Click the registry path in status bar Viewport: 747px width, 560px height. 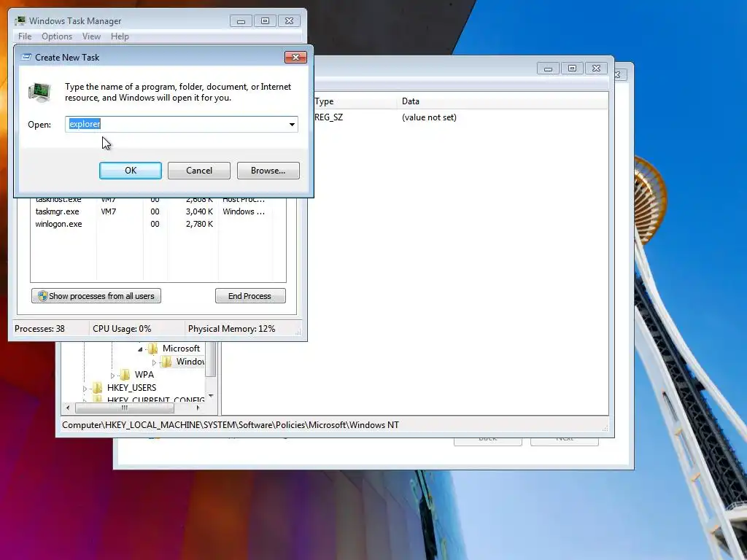(x=231, y=425)
